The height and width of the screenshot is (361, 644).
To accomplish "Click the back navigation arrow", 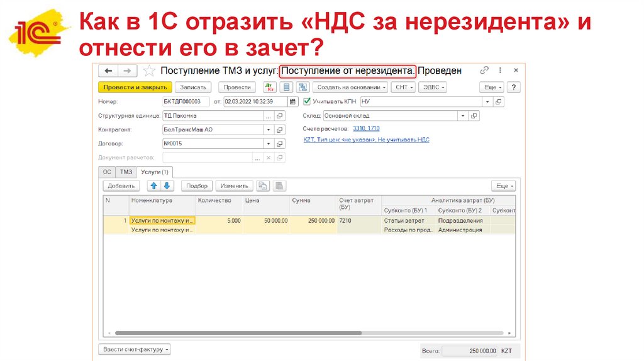I will coord(109,71).
